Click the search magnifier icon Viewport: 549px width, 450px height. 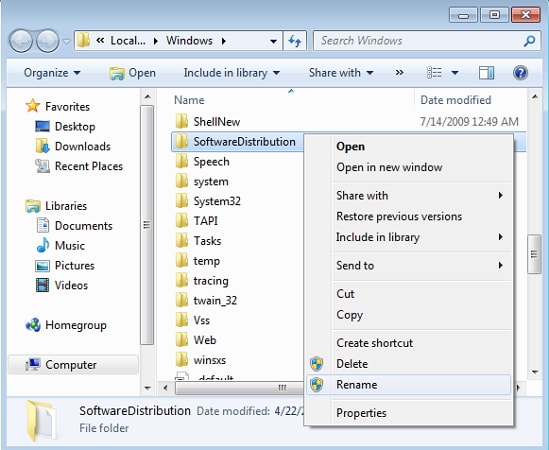click(529, 41)
